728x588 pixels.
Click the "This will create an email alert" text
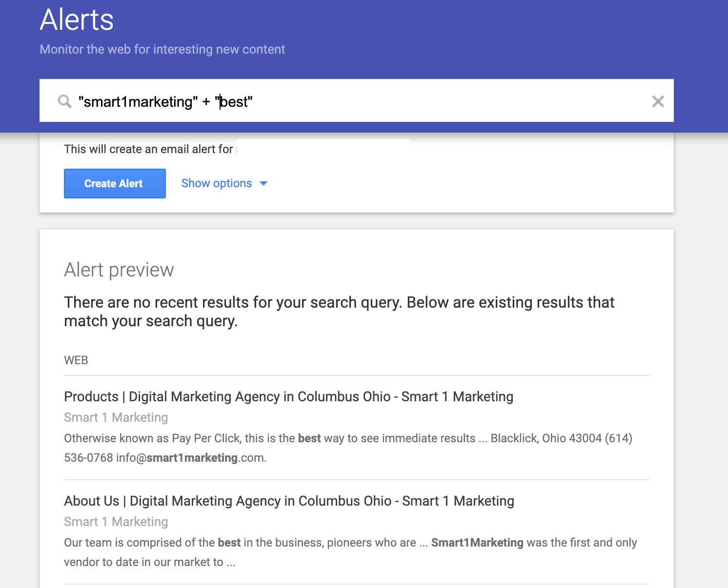(x=148, y=149)
